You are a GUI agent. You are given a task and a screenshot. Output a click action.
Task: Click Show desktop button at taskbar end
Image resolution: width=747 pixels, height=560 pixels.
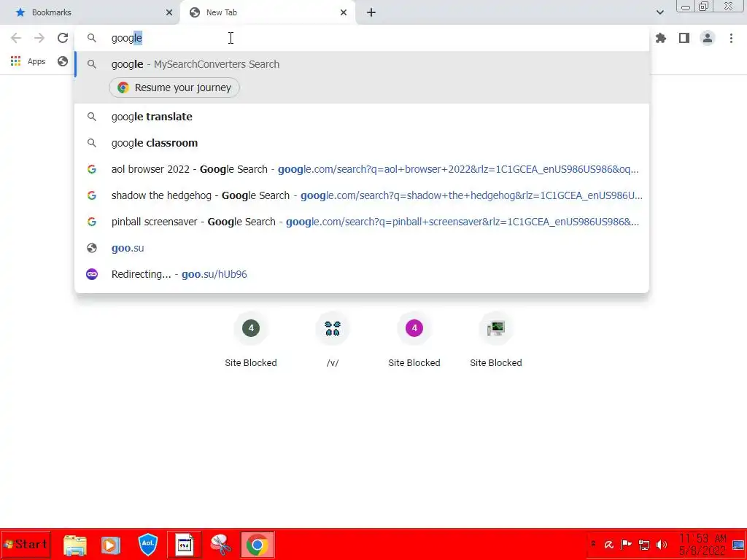(738, 544)
